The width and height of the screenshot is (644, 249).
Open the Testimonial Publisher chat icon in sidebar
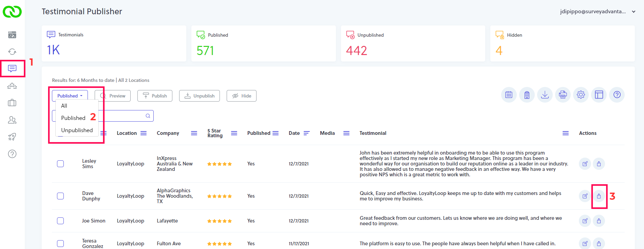12,69
